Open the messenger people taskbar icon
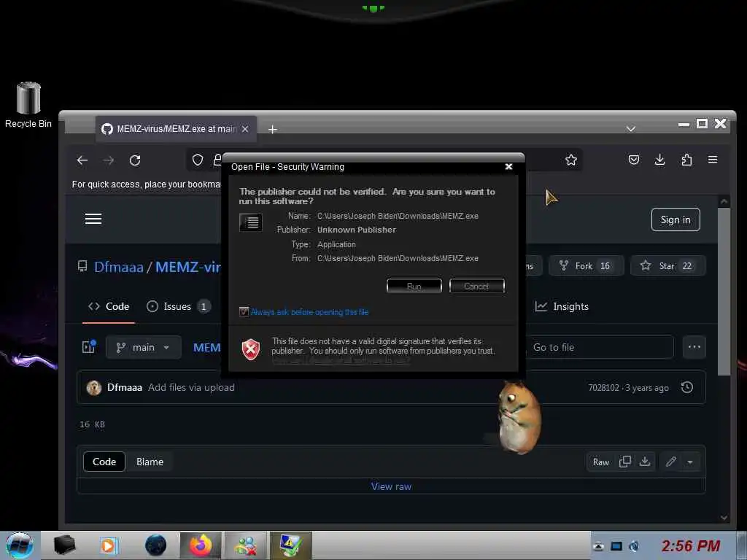The image size is (747, 560). (246, 545)
